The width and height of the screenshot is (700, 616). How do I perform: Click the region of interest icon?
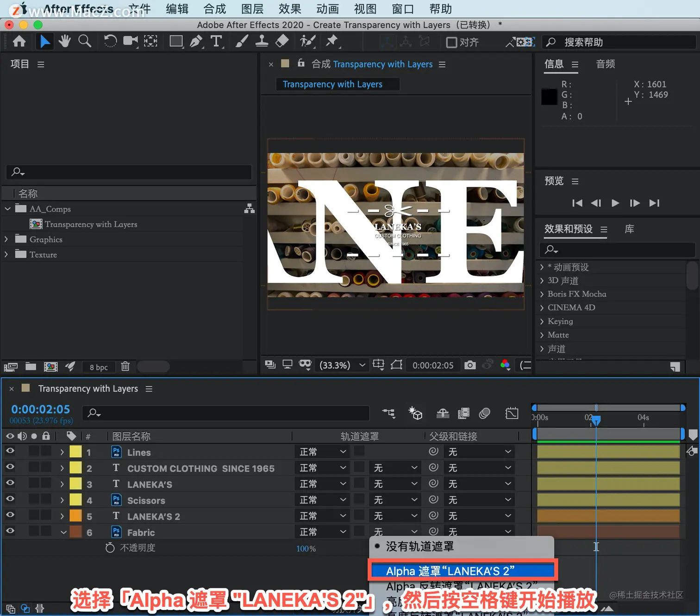[x=396, y=365]
